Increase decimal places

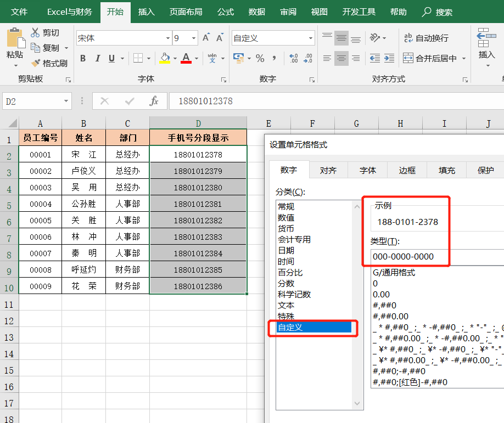tap(294, 59)
